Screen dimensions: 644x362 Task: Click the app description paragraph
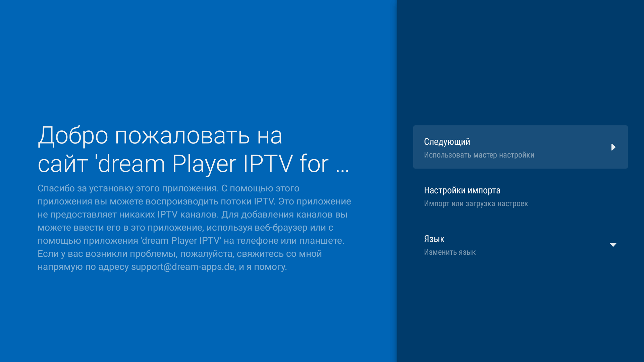[x=194, y=227]
